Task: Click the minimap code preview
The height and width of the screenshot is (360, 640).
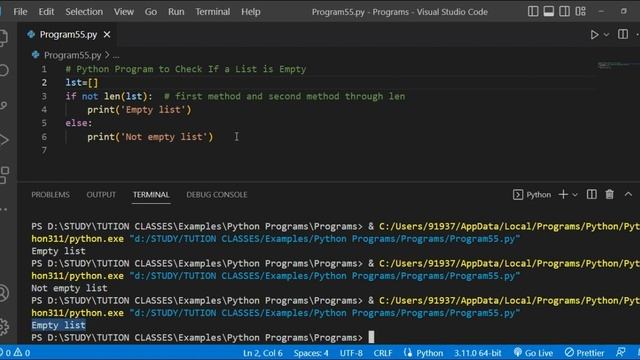Action: click(x=618, y=65)
